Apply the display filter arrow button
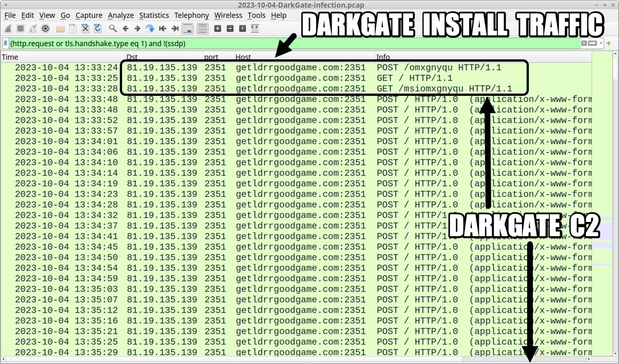 (592, 43)
